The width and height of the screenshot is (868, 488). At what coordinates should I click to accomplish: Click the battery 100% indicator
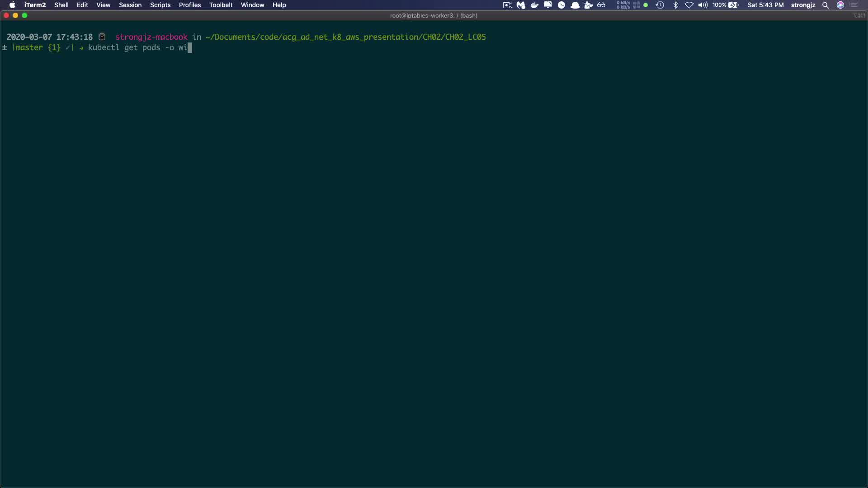726,5
